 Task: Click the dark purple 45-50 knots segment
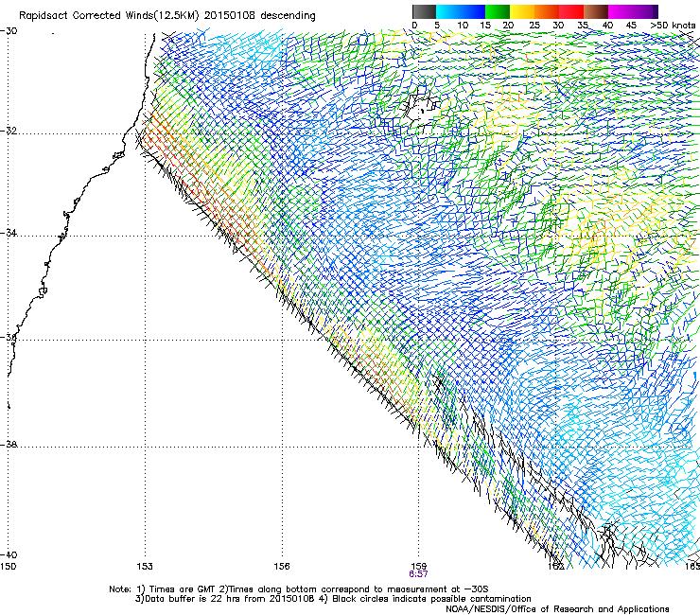[645, 11]
